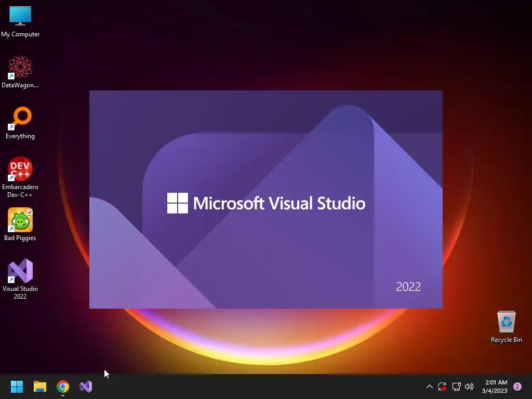Open the notification center badge showing 2

pos(517,387)
